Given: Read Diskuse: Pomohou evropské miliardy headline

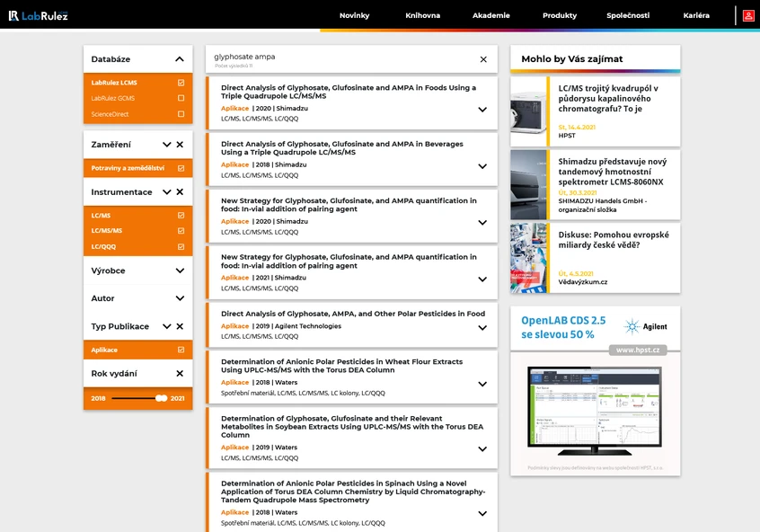Looking at the screenshot, I should [x=614, y=240].
